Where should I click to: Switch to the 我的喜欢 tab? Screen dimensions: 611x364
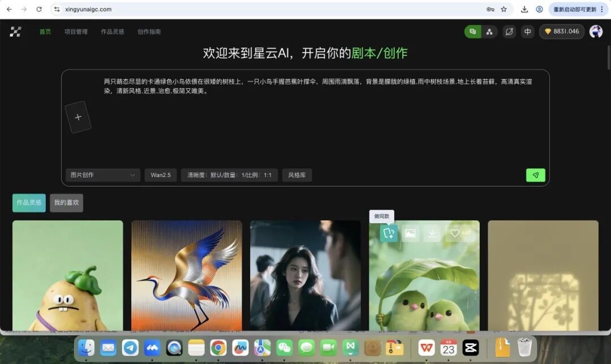pyautogui.click(x=66, y=203)
